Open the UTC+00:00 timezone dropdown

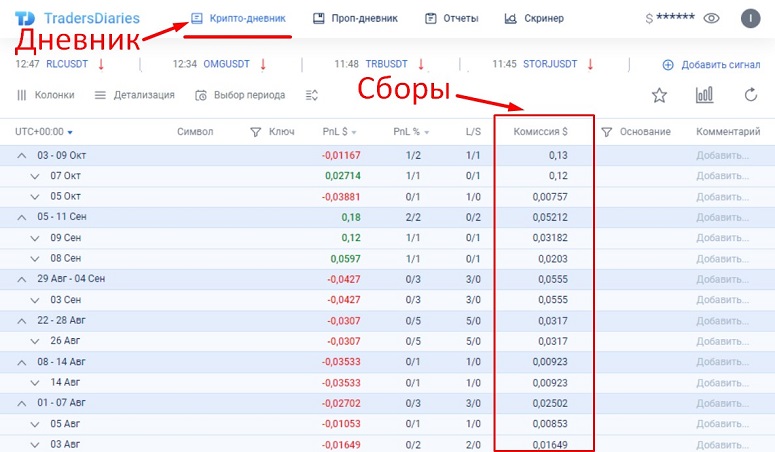tap(44, 131)
